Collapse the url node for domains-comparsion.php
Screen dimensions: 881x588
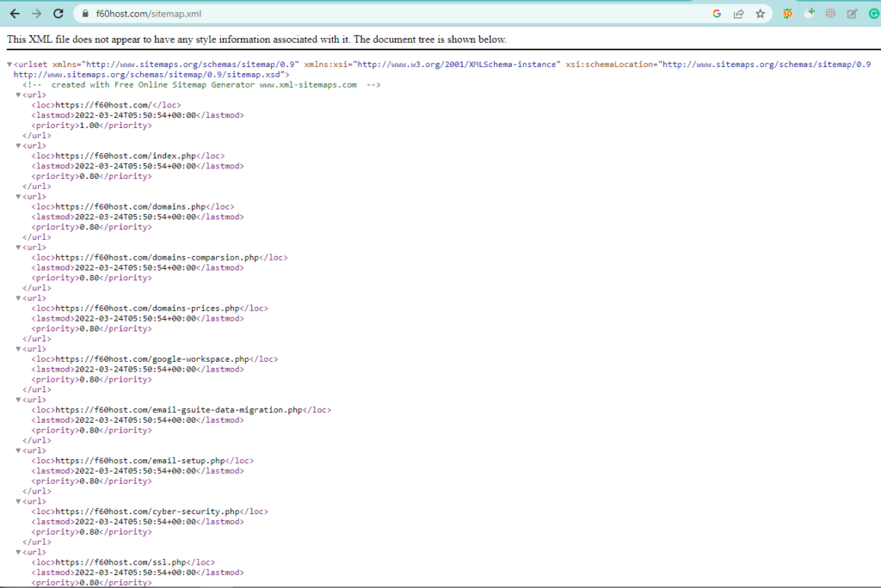pyautogui.click(x=19, y=247)
